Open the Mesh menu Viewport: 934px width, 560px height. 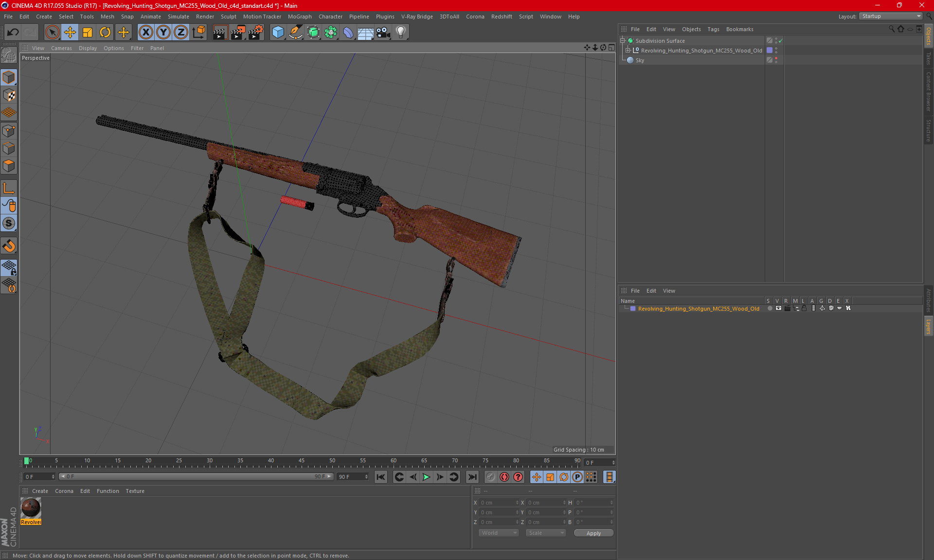point(107,17)
